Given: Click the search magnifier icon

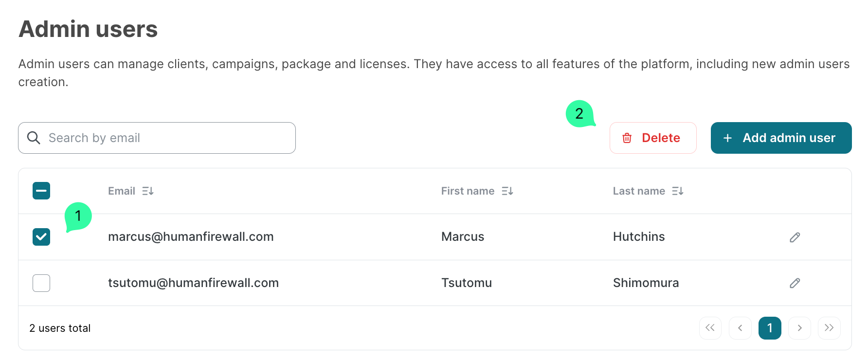Looking at the screenshot, I should (x=34, y=138).
